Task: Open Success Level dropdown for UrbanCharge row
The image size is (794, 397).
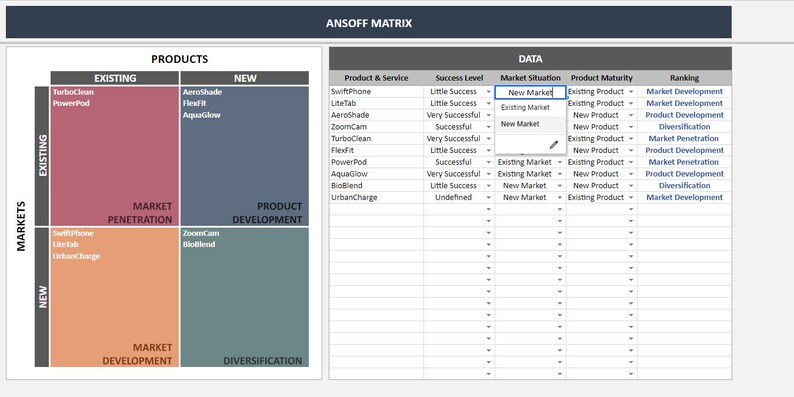Action: click(489, 197)
